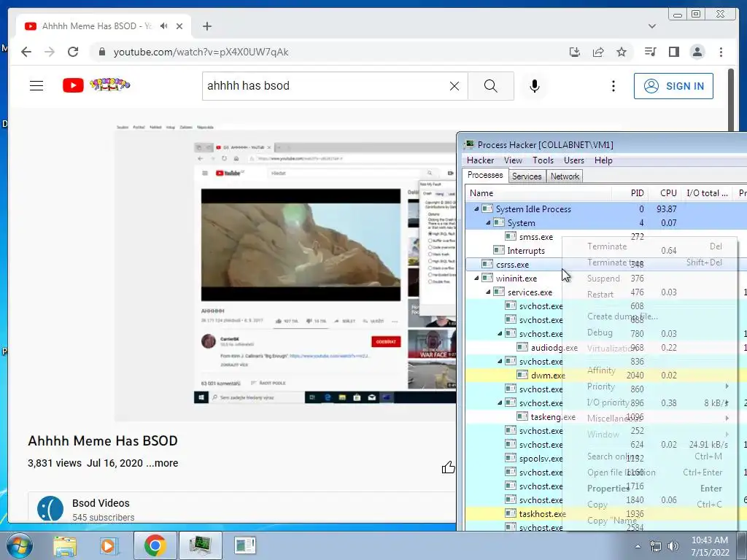The image size is (747, 560).
Task: Sort processes by the CPU column
Action: [664, 192]
